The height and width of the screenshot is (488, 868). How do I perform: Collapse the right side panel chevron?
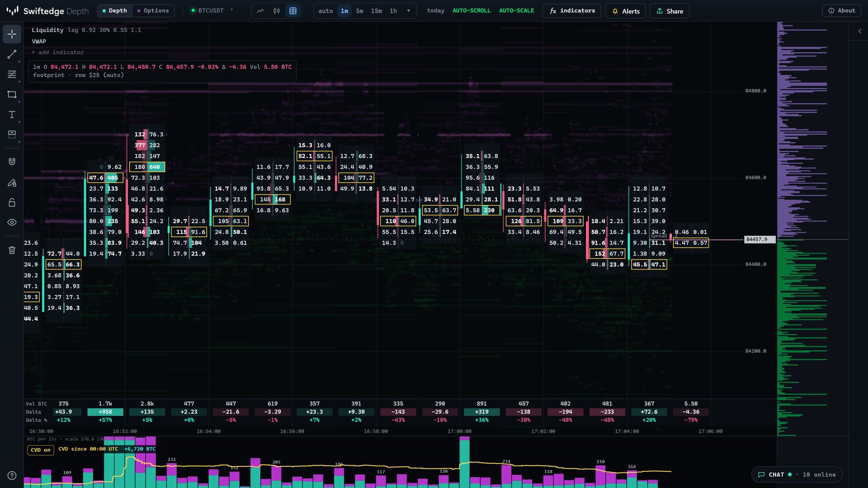860,31
